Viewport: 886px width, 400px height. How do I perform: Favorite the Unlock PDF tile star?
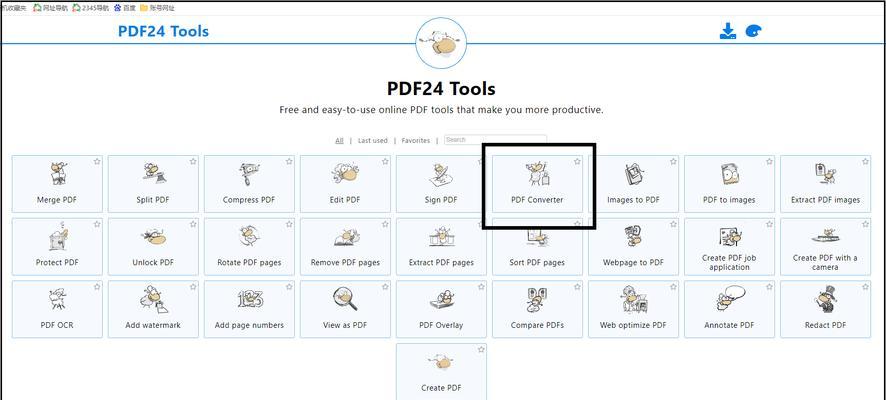193,224
